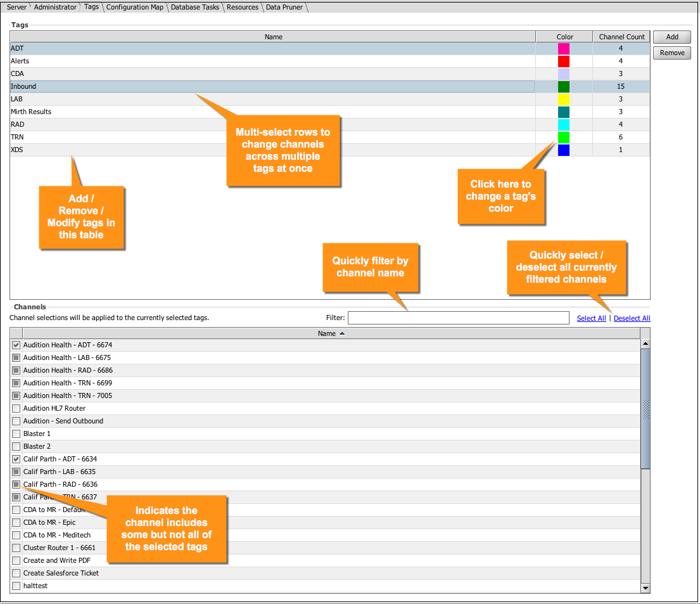Click the Remove tag button
The image size is (700, 604).
tap(671, 53)
